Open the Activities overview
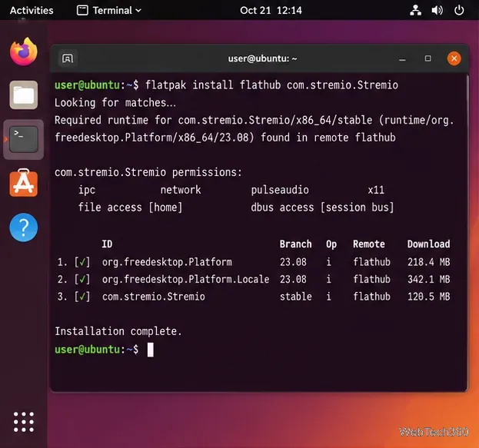Image resolution: width=479 pixels, height=448 pixels. [32, 11]
